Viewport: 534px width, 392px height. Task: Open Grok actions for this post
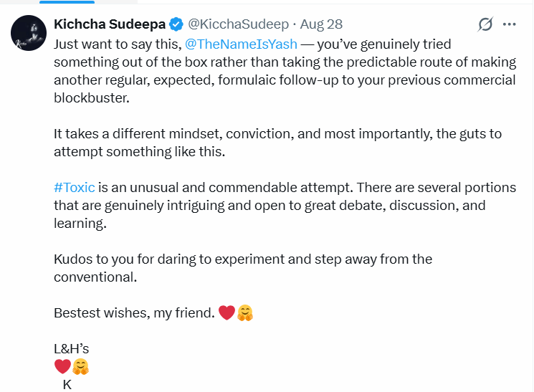click(485, 24)
